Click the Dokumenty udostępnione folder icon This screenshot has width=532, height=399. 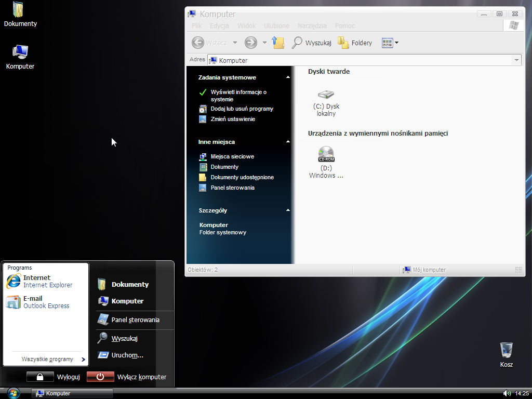pyautogui.click(x=203, y=177)
